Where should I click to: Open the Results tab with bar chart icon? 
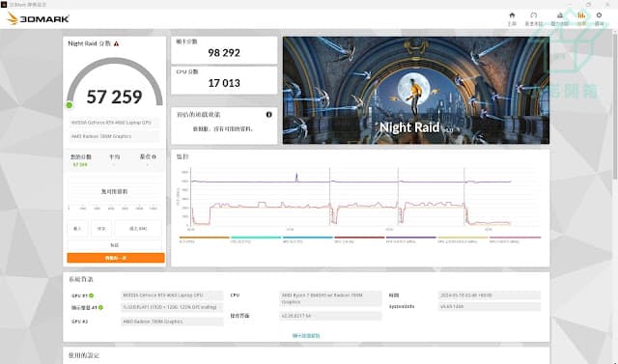tap(581, 18)
